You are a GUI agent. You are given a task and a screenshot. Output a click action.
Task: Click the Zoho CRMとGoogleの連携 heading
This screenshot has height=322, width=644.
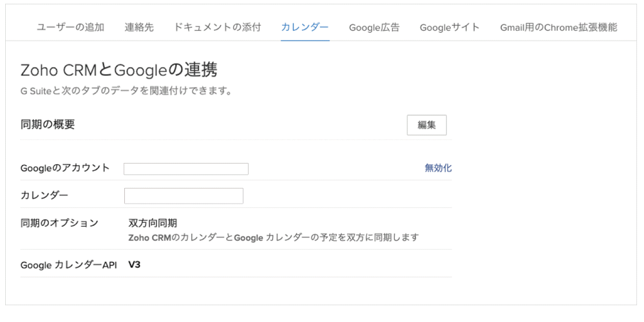point(119,71)
